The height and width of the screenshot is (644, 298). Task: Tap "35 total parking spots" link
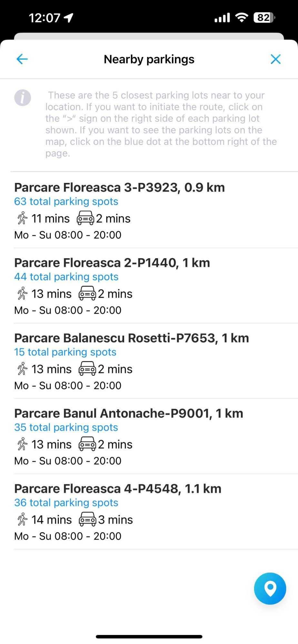tap(66, 428)
